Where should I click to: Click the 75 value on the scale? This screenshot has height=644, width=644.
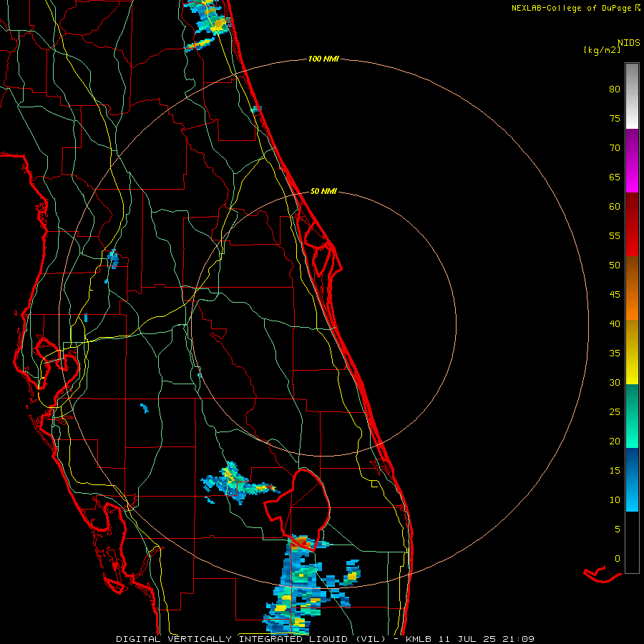point(615,119)
